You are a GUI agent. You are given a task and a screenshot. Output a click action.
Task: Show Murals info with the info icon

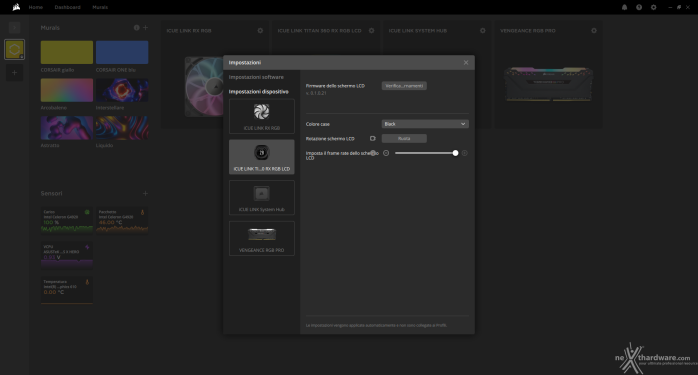[137, 28]
